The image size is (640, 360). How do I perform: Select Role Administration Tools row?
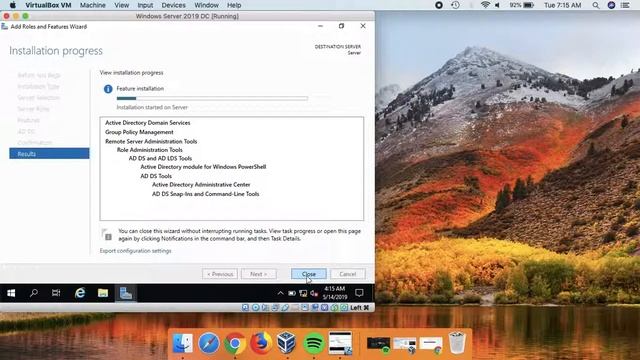(x=149, y=150)
